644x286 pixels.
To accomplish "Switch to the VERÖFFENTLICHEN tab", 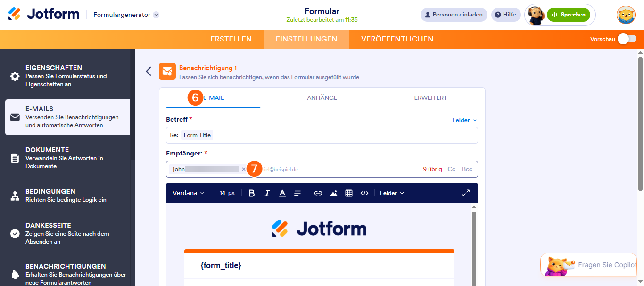I will [397, 39].
